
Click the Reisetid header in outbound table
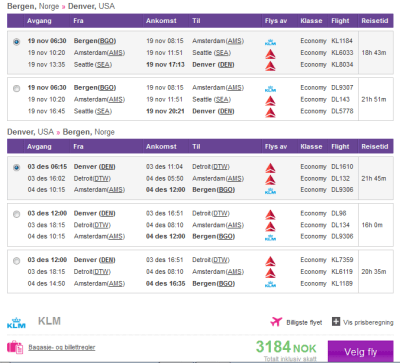375,21
